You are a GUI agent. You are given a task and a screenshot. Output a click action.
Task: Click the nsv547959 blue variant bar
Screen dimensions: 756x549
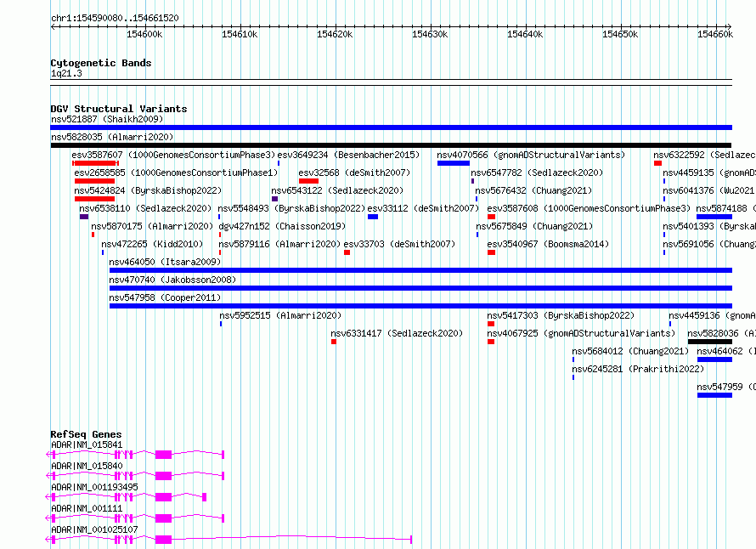[x=714, y=395]
